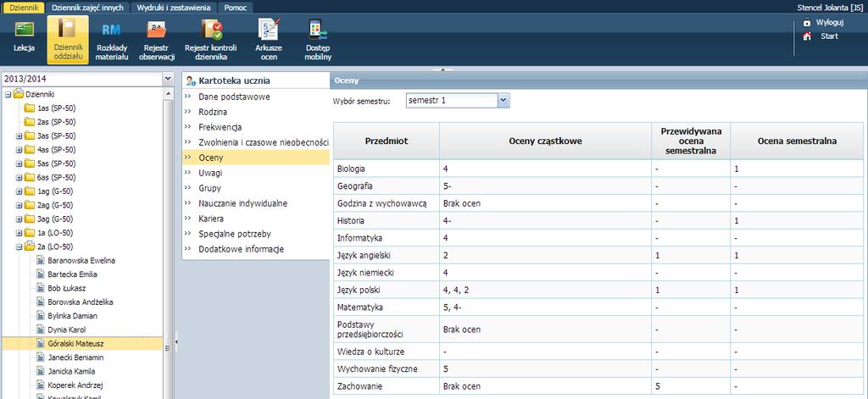Select student Góralski Mateusz
868x399 pixels.
click(75, 343)
